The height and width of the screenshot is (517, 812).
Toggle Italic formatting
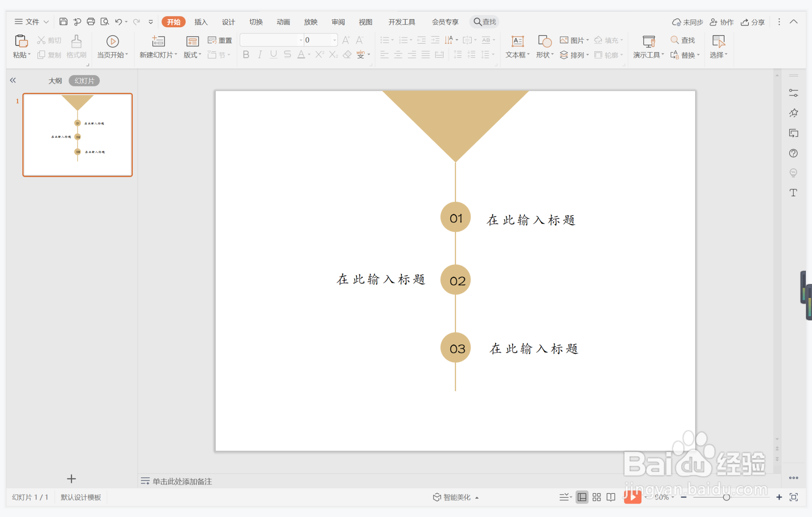260,55
